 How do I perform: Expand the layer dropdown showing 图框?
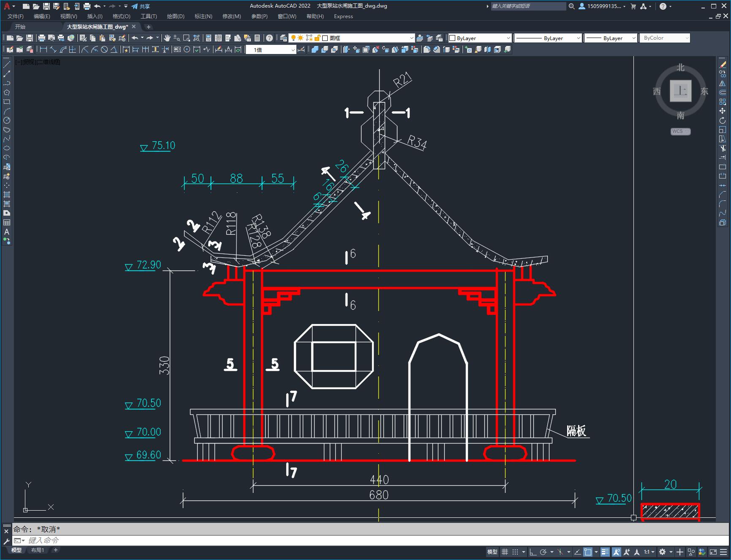coord(411,38)
